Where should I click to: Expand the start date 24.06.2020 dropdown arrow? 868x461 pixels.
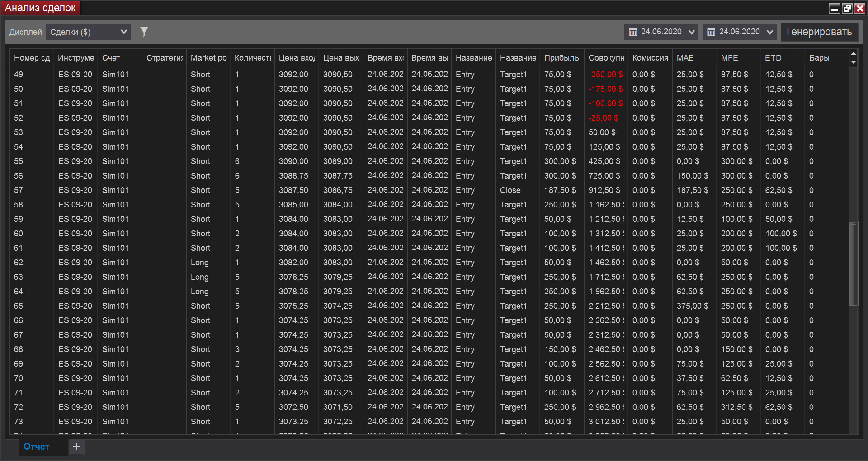(x=692, y=32)
